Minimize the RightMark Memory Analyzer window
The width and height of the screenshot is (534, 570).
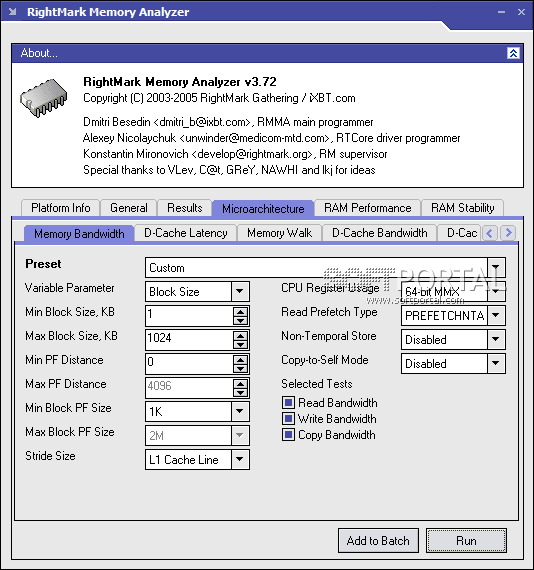501,12
